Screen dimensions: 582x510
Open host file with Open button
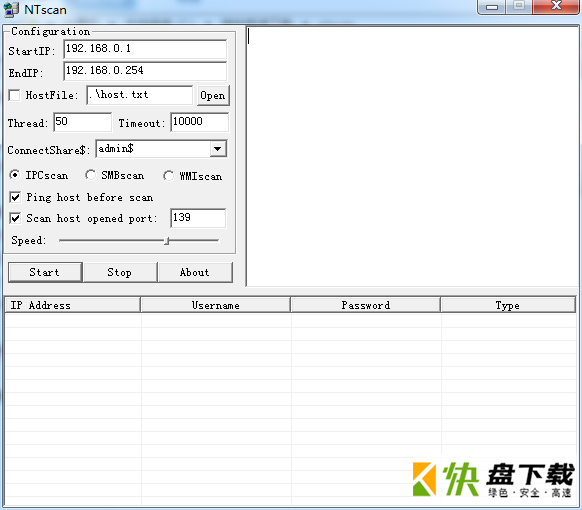[x=213, y=95]
